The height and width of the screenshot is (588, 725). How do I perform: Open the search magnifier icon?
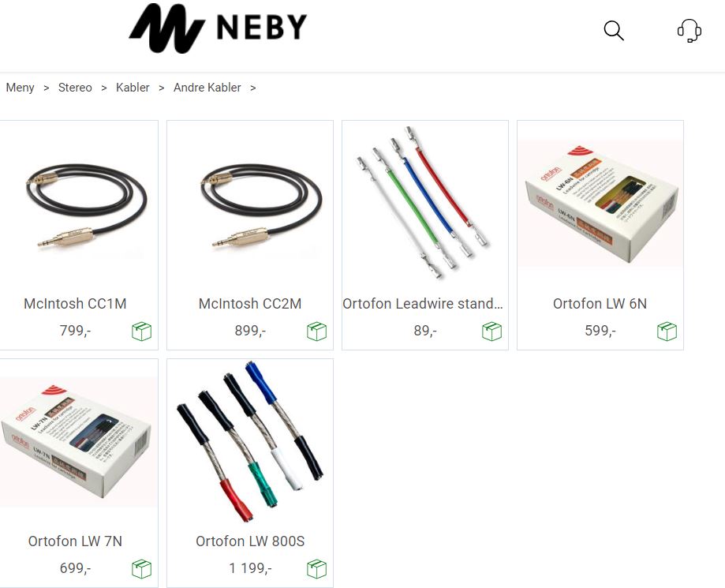[614, 31]
